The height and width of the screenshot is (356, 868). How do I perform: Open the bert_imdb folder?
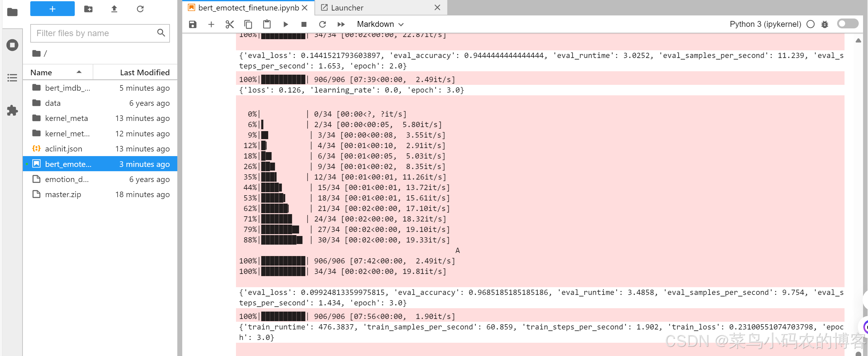[x=67, y=88]
